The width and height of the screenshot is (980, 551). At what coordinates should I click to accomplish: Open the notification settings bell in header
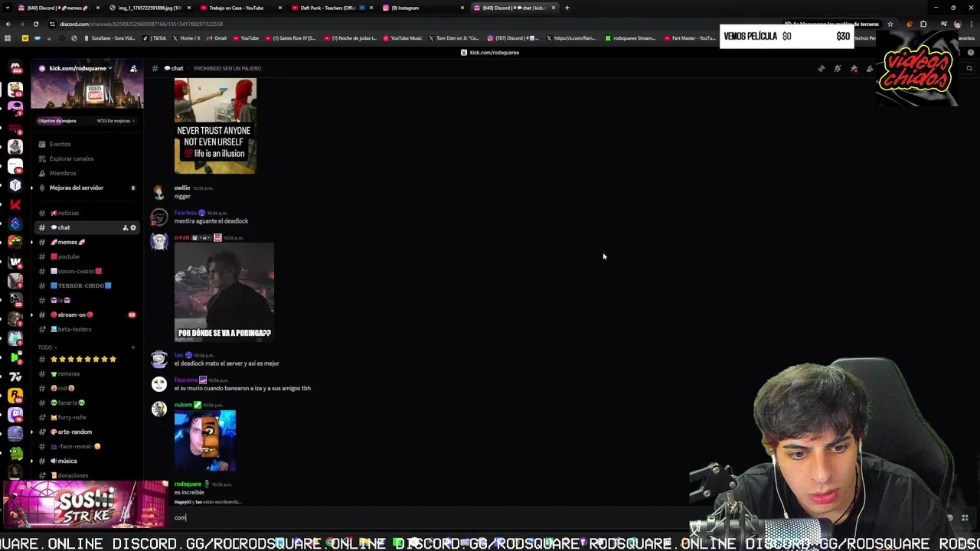click(838, 68)
